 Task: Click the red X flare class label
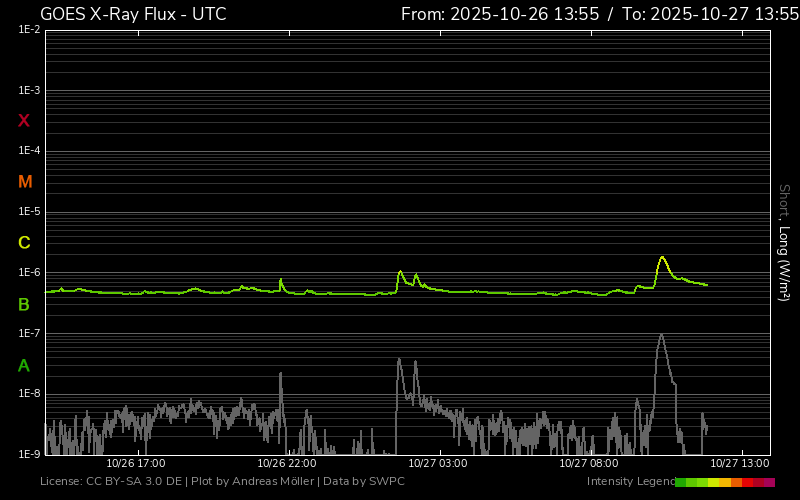click(24, 121)
